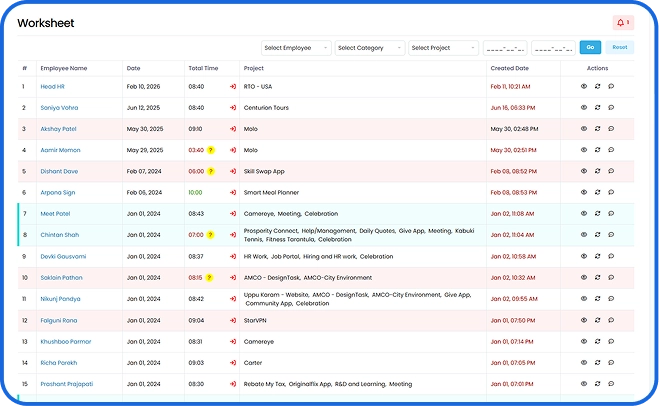Image resolution: width=659 pixels, height=406 pixels.
Task: Click eye icon in Dishant Dave row
Action: tap(584, 171)
